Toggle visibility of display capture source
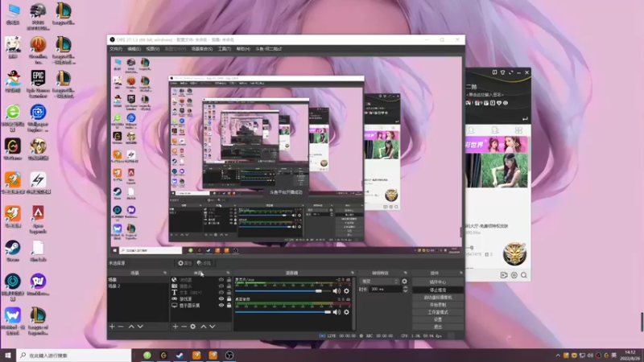Viewport: 644px width, 362px height. [221, 306]
